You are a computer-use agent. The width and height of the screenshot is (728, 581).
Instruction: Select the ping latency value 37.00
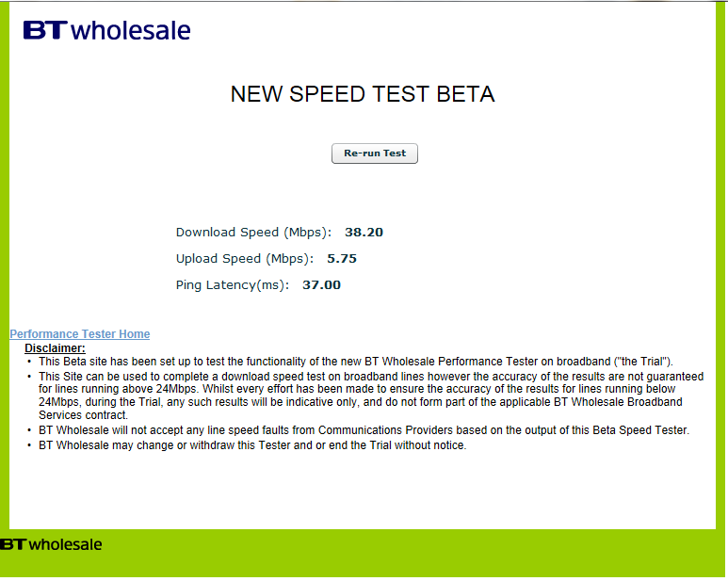(x=321, y=285)
